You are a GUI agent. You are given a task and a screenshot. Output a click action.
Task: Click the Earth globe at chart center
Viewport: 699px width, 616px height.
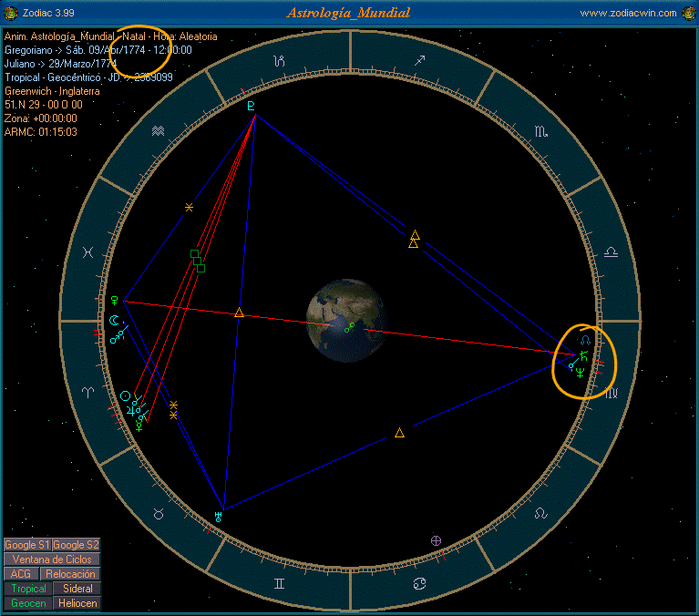(x=349, y=320)
